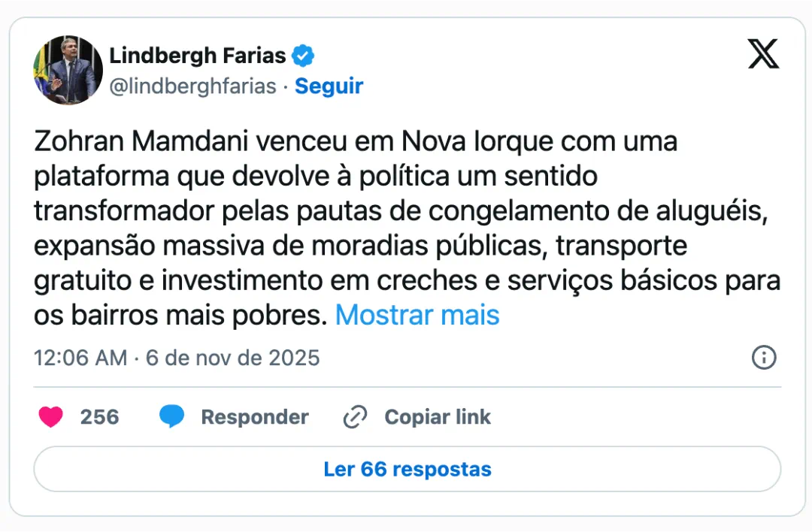Click the 12:06 AM time

(x=80, y=358)
